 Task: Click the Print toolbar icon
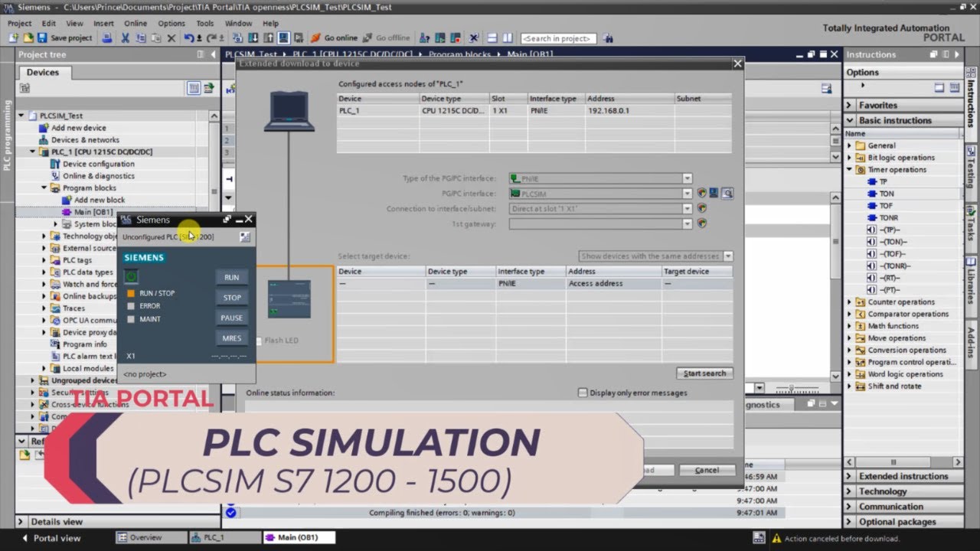point(107,38)
